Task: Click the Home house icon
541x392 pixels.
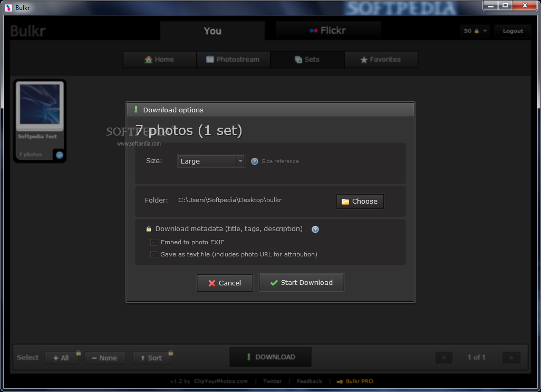Action: [148, 59]
